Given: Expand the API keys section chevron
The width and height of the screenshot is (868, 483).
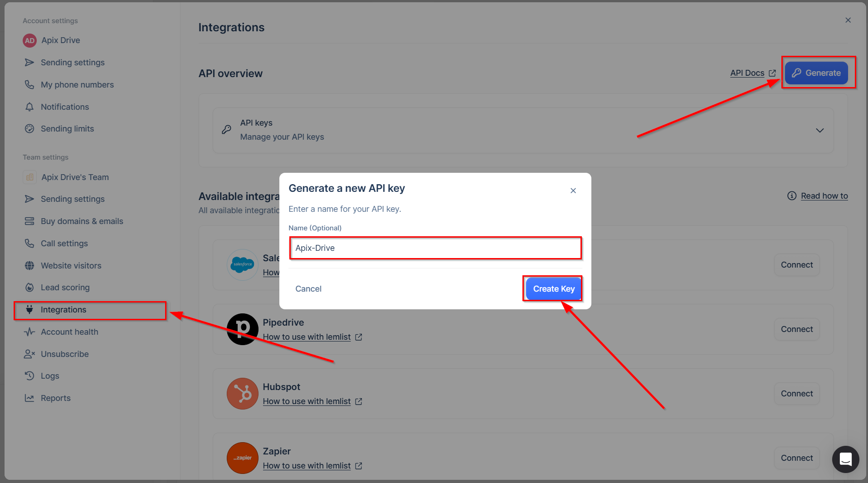Looking at the screenshot, I should tap(819, 130).
